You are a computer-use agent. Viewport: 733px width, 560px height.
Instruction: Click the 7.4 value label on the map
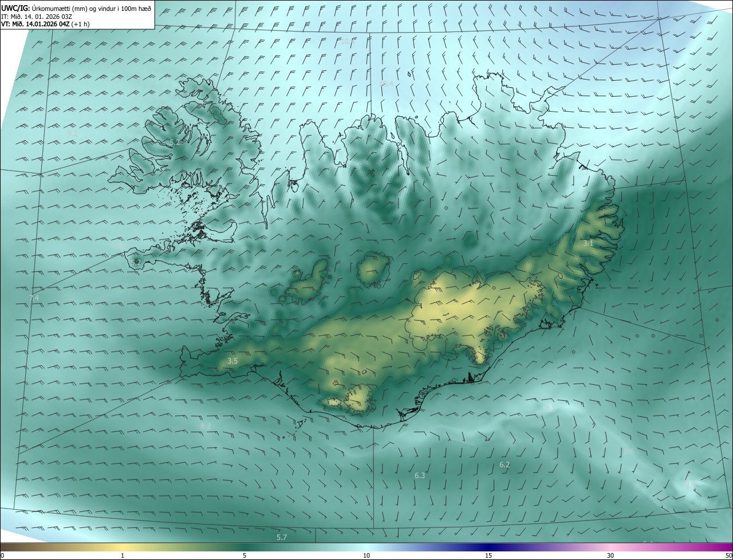click(x=34, y=298)
